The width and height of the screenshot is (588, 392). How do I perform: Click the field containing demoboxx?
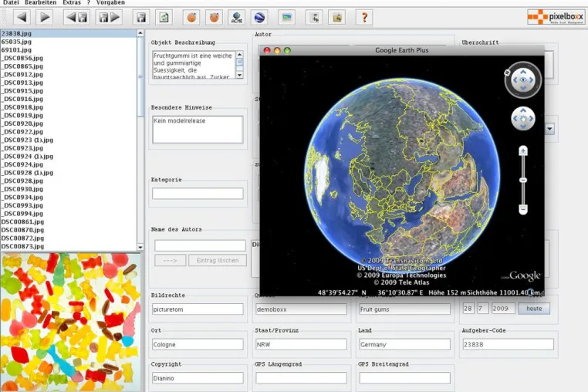(x=301, y=309)
